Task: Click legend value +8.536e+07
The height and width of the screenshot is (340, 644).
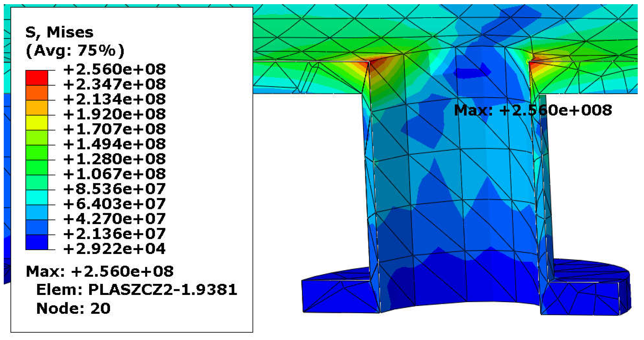Action: 114,189
